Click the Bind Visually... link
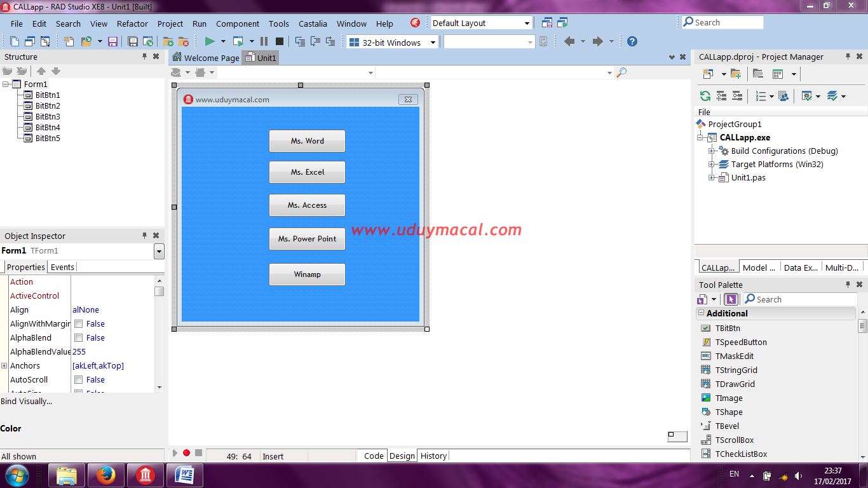This screenshot has width=868, height=488. 27,401
